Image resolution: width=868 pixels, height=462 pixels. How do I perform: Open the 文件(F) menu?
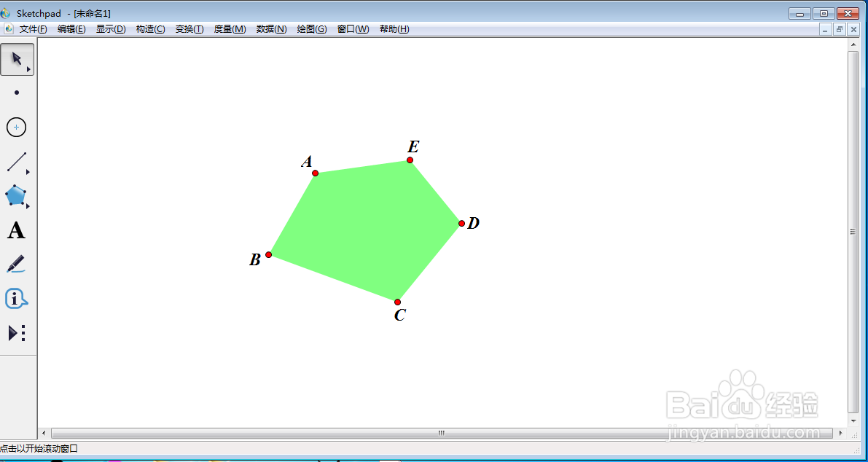tap(34, 29)
